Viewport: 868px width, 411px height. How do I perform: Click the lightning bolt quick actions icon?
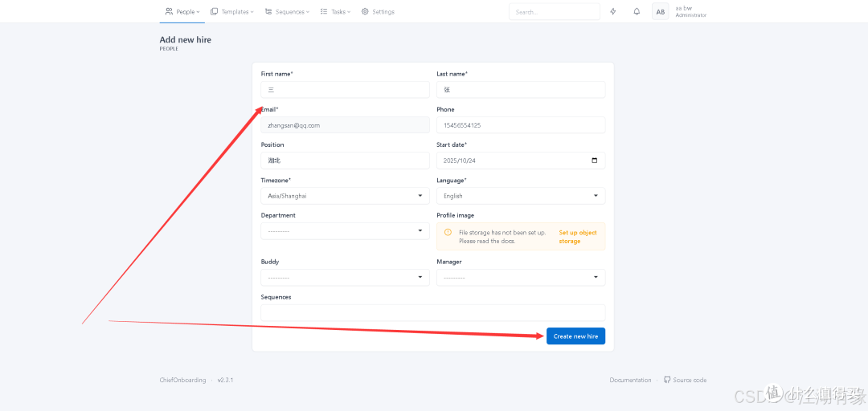point(612,11)
